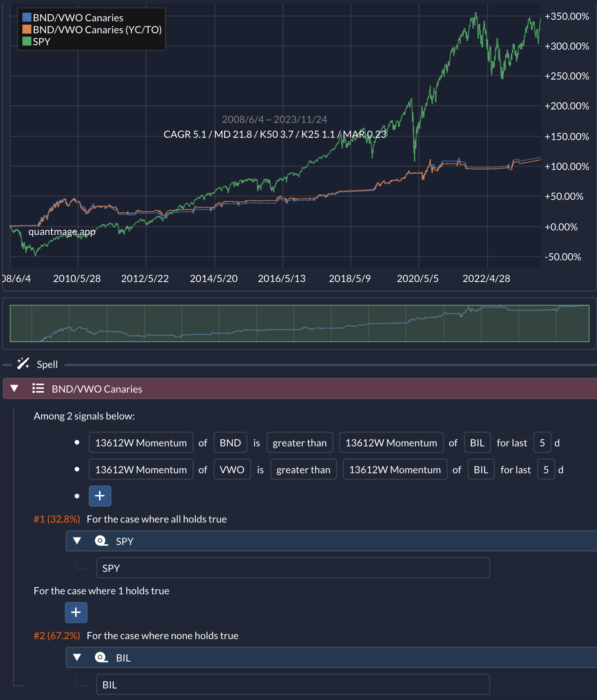Edit the 5-day window in BND row
Screen dimensions: 597x700
[542, 443]
